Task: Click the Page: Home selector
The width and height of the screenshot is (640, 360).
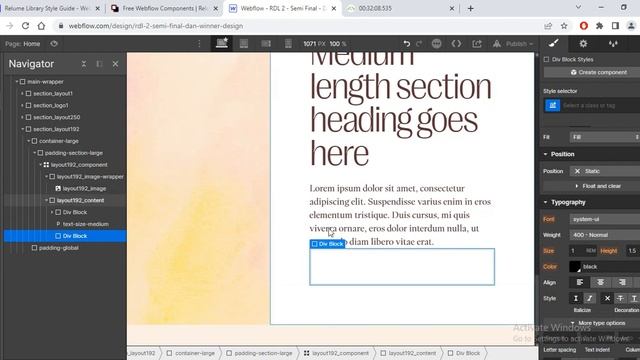Action: click(22, 44)
